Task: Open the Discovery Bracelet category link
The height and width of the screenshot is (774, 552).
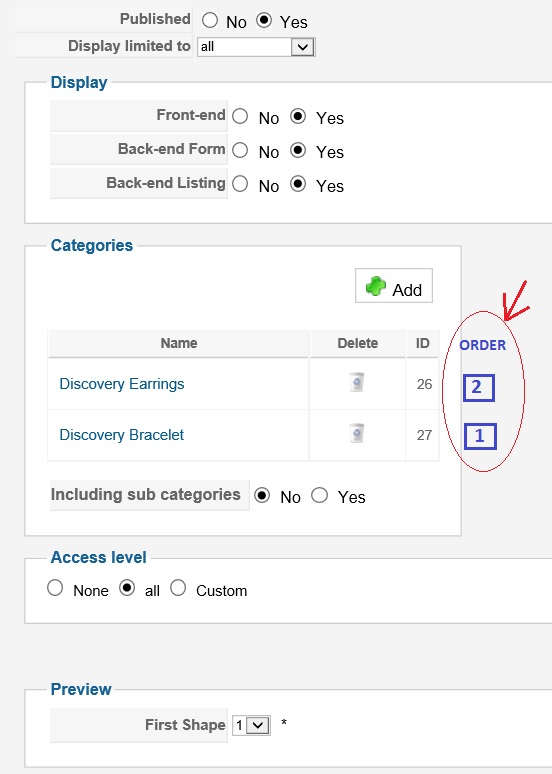Action: tap(121, 435)
